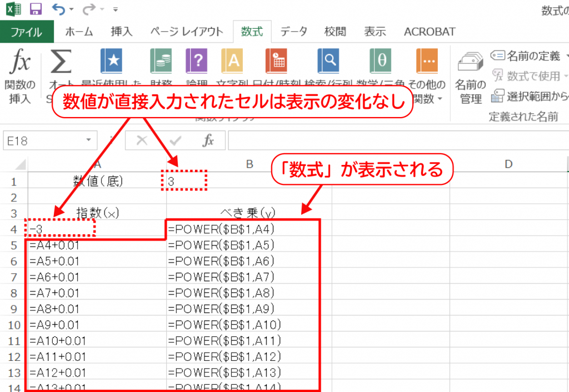Select cell with =POWER($B$1,A11)

click(x=249, y=341)
